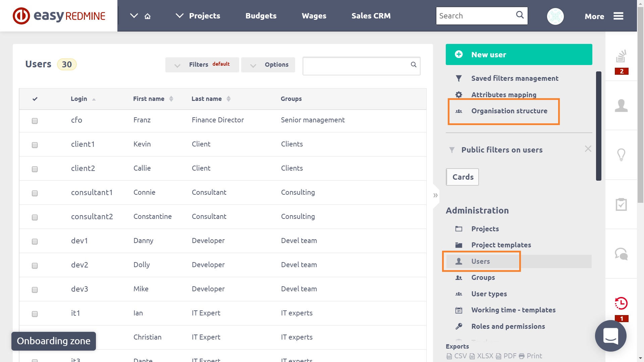Open the chat discussion panel in the sidebar

click(x=621, y=254)
